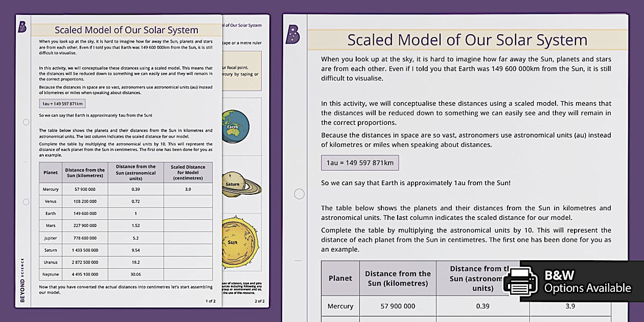The image size is (644, 322).
Task: Click the Beyond logo on the large page
Action: click(x=293, y=34)
